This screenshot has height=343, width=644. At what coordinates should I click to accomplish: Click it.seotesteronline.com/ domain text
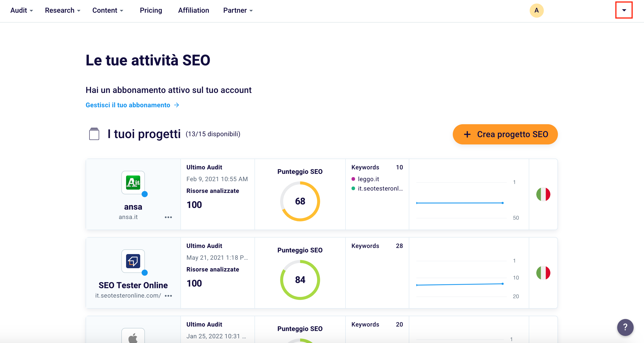pos(128,295)
